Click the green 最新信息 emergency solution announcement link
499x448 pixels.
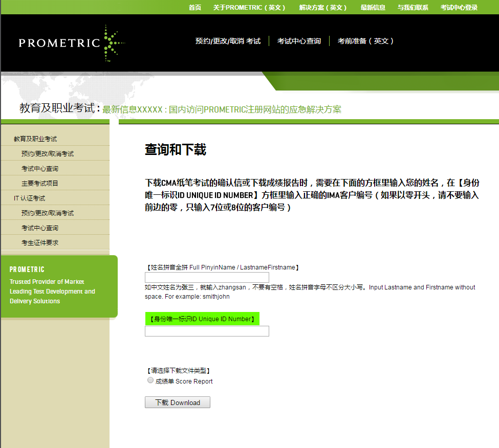pos(222,109)
